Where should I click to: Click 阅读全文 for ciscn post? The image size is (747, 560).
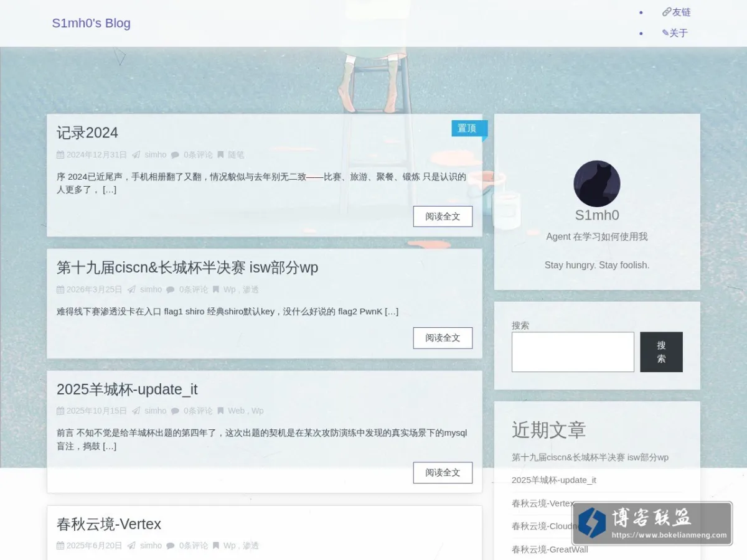pyautogui.click(x=443, y=338)
